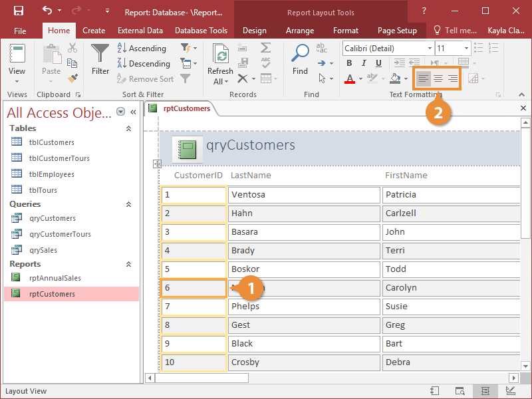Viewport: 532px width, 399px height.
Task: Click the Find magnifying glass icon
Action: (x=301, y=53)
